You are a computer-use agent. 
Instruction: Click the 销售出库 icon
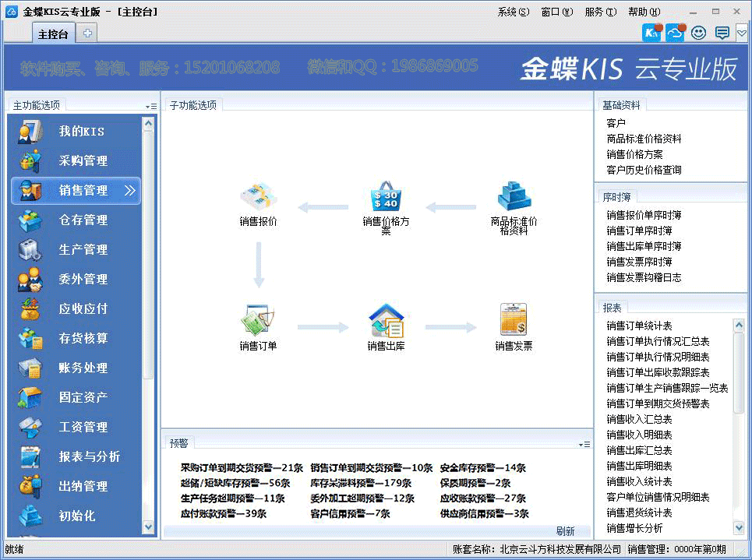coord(386,321)
